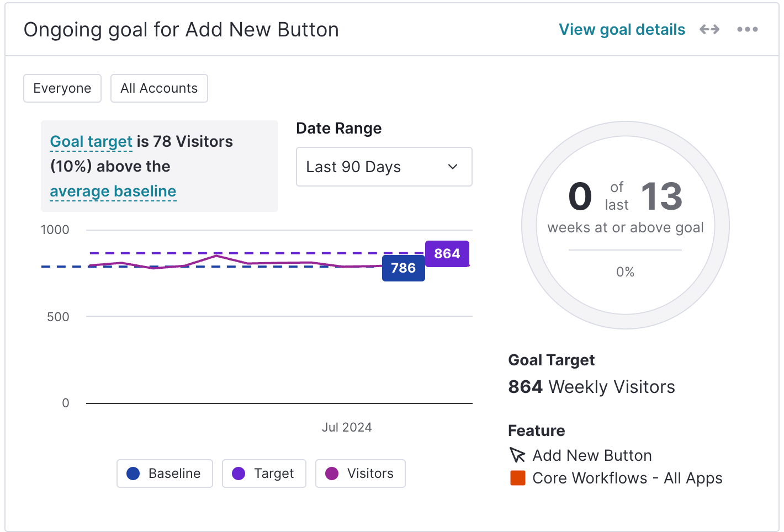The height and width of the screenshot is (532, 784).
Task: Click the purple Target legend dot
Action: coord(239,474)
